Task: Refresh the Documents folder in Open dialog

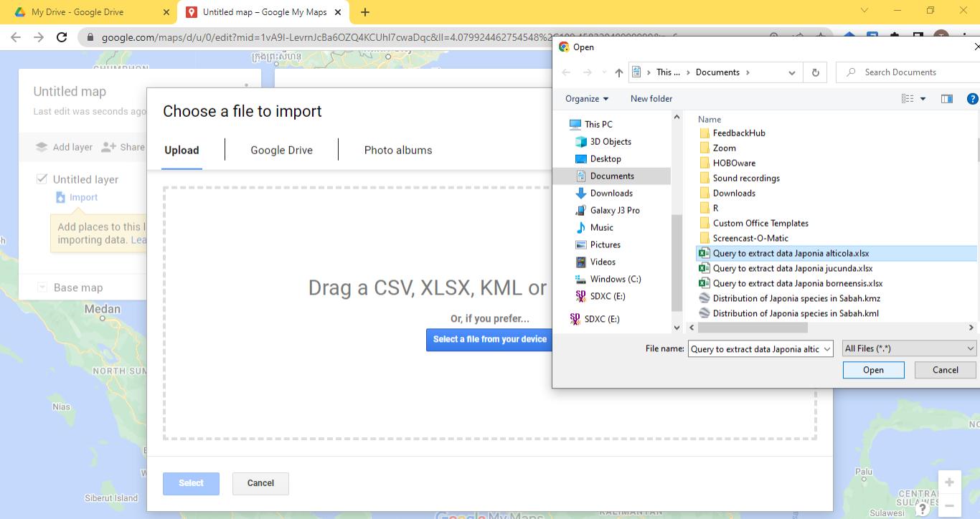Action: click(x=815, y=72)
